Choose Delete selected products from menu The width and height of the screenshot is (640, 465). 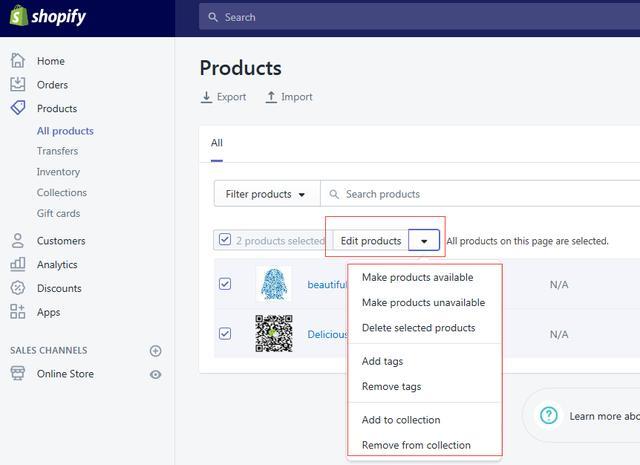(x=418, y=328)
